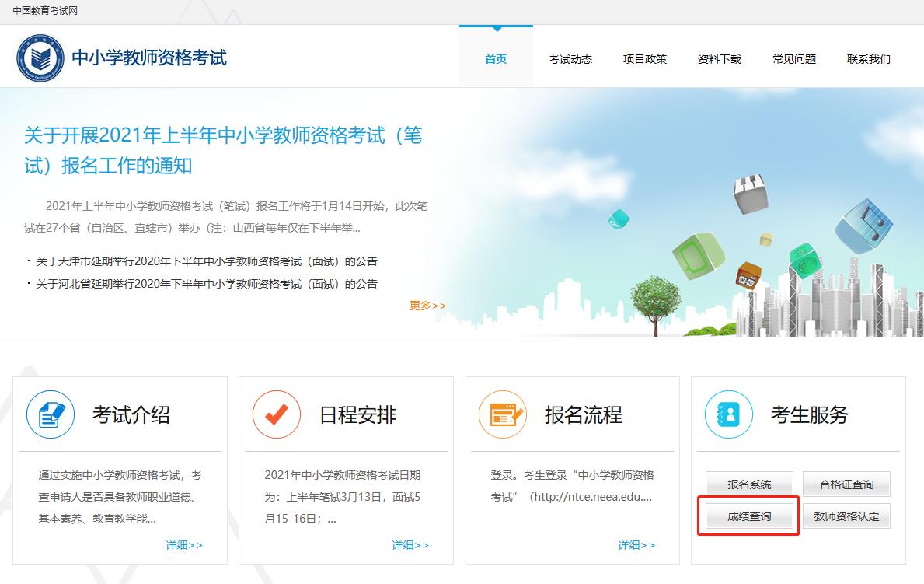Click the 考试介绍 card heading
924x584 pixels.
[131, 414]
